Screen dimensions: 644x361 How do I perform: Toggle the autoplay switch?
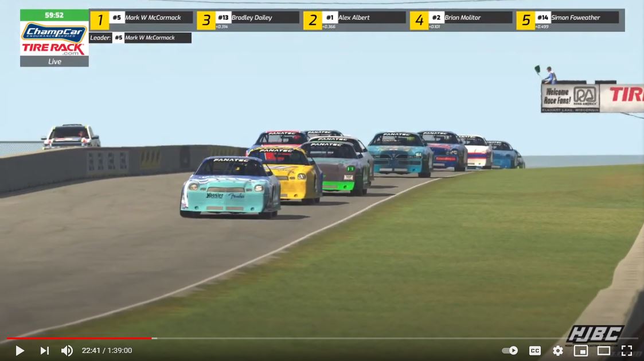point(509,351)
